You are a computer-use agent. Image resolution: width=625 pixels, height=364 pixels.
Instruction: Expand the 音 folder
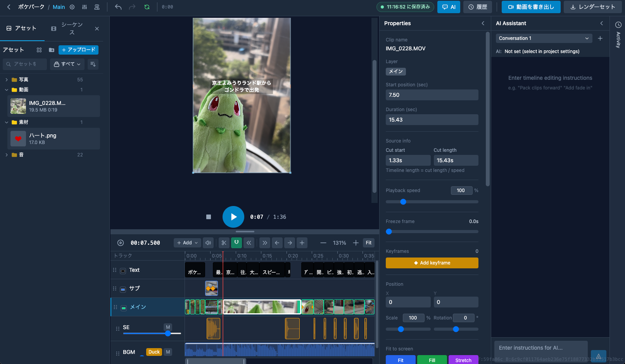7,155
